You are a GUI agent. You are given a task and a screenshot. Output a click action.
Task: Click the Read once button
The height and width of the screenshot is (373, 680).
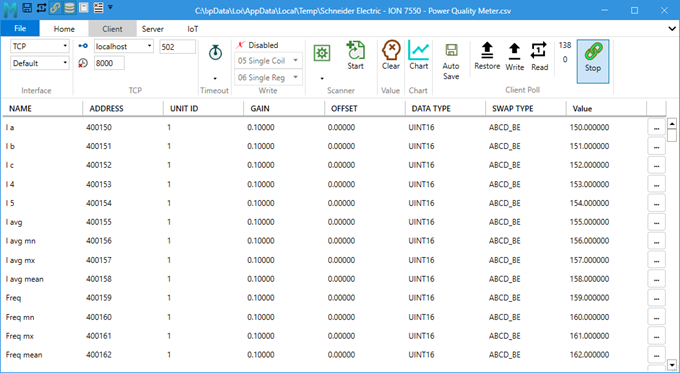pos(539,56)
